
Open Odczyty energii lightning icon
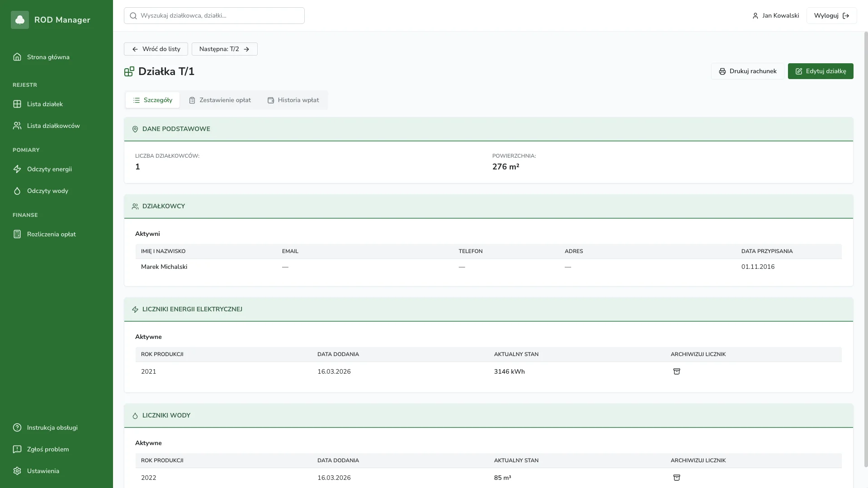tap(17, 169)
